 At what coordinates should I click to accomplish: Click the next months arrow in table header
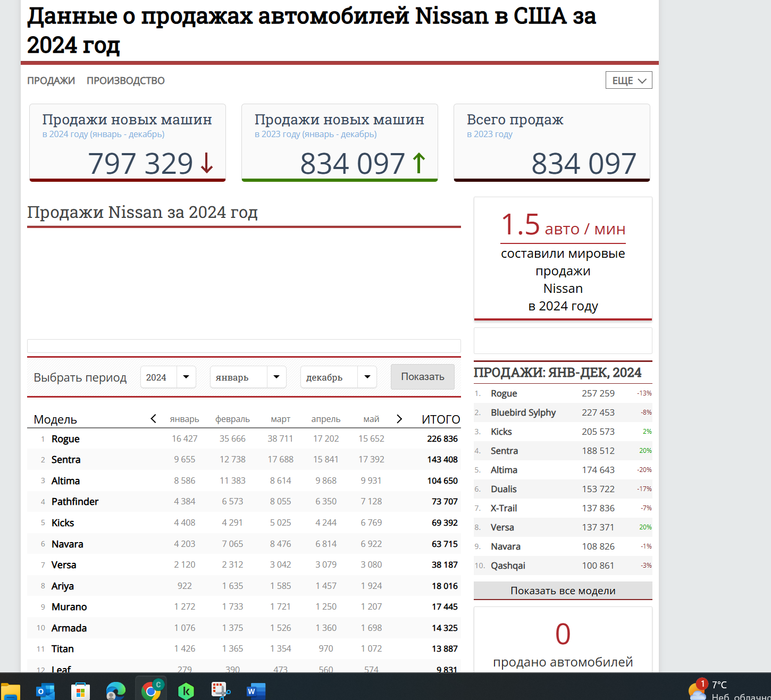399,419
